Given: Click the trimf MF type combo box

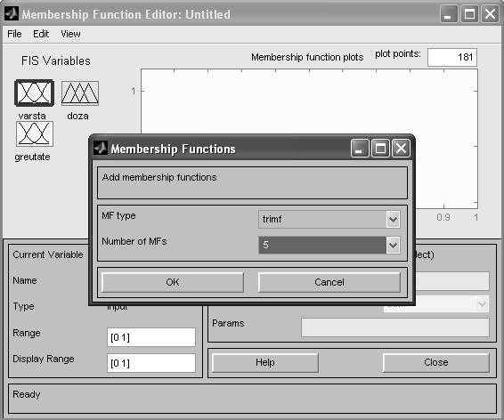Looking at the screenshot, I should [329, 220].
